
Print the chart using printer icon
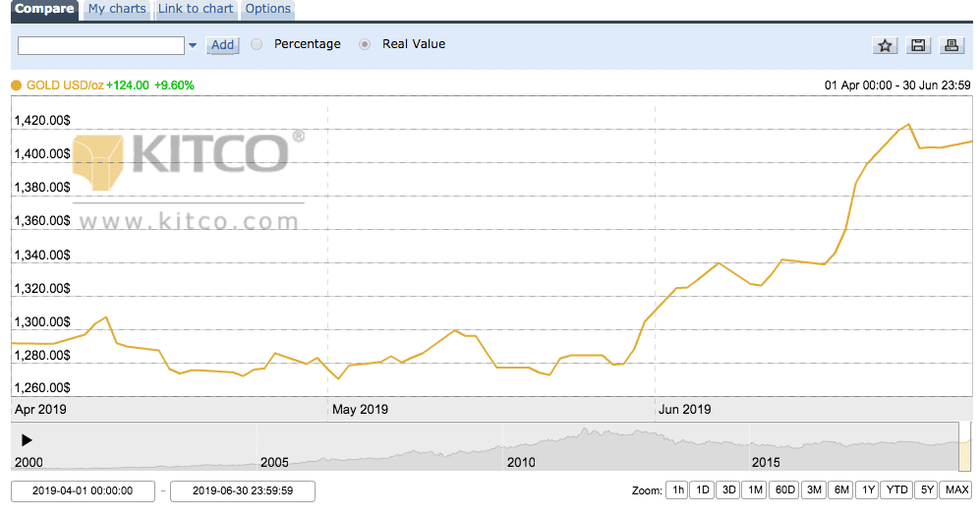(949, 45)
